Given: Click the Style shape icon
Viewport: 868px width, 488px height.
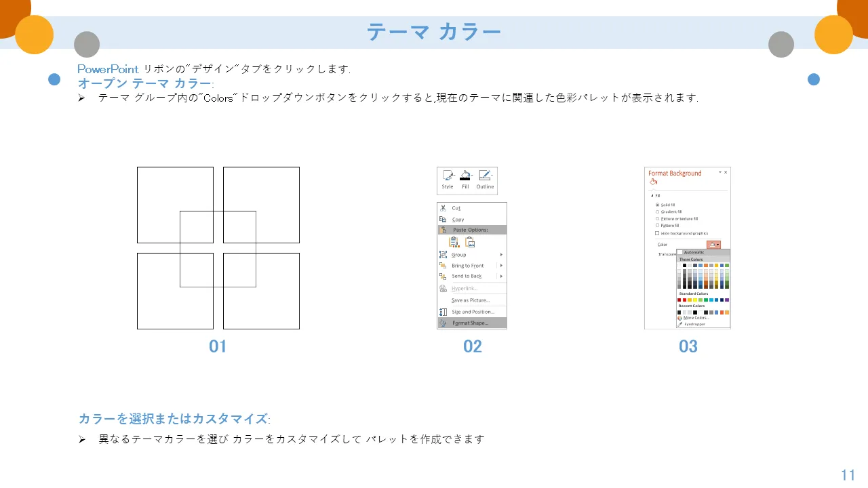Looking at the screenshot, I should click(448, 176).
